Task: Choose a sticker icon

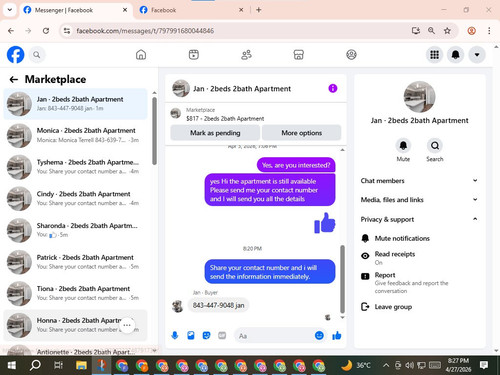Action: pyautogui.click(x=207, y=335)
